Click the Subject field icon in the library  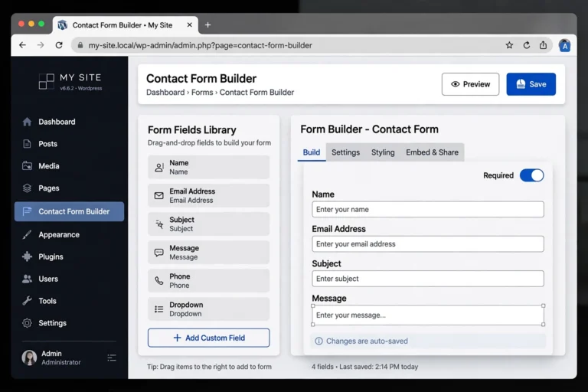[x=159, y=224]
